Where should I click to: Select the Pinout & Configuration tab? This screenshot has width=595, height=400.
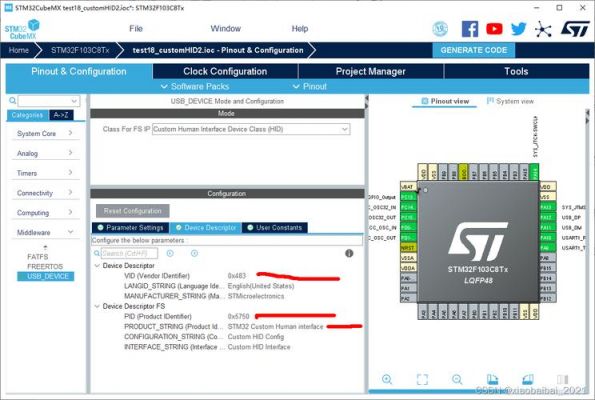pos(79,71)
